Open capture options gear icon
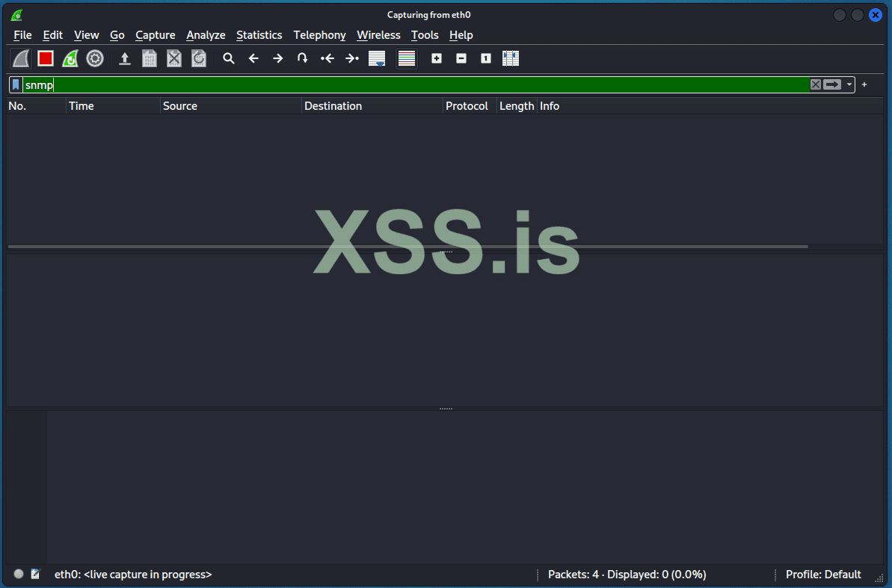 click(95, 58)
